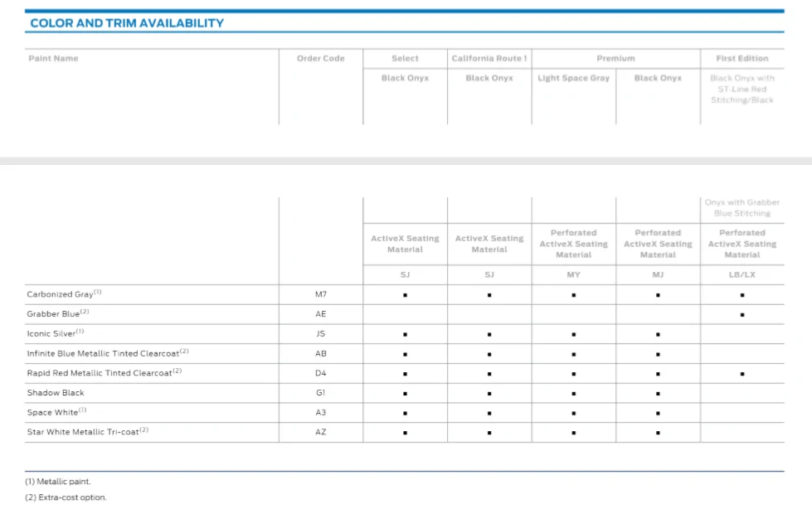This screenshot has width=812, height=509.
Task: Click the L8/LX trim code cell
Action: 742,275
